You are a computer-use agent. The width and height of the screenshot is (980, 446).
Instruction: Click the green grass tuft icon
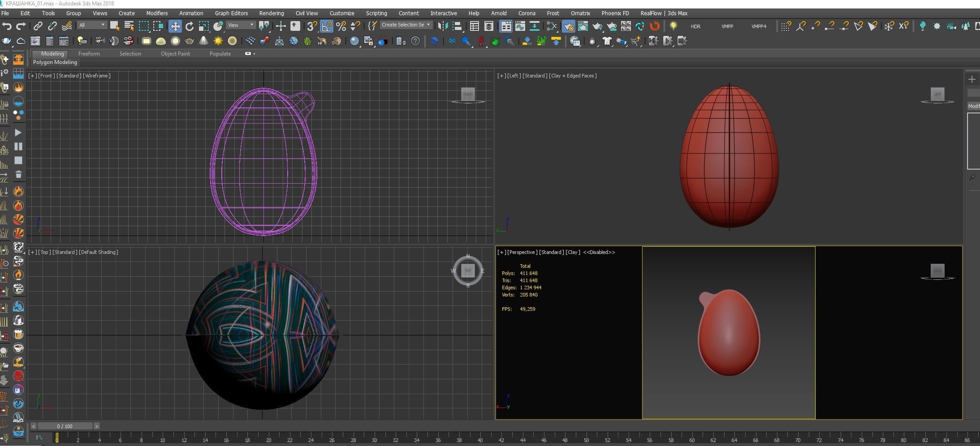(x=308, y=41)
